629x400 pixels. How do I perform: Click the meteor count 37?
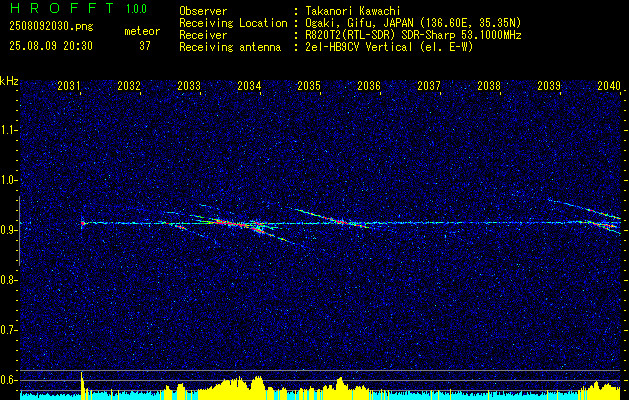(x=144, y=46)
